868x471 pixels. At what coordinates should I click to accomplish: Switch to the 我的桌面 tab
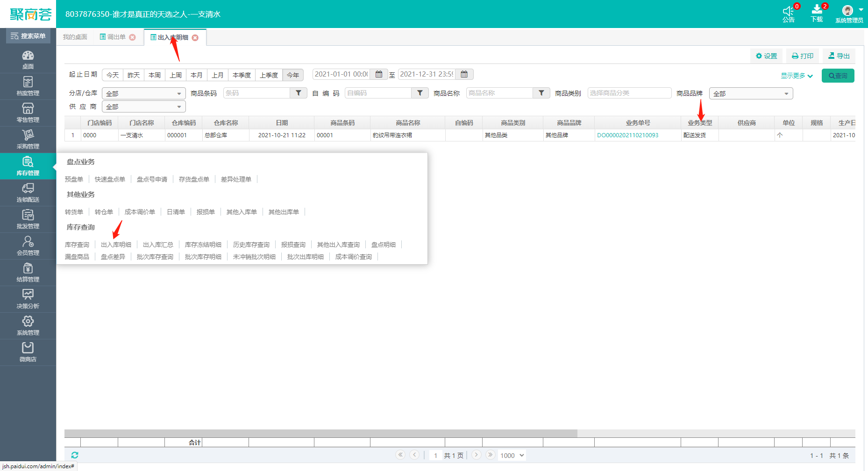pyautogui.click(x=75, y=37)
